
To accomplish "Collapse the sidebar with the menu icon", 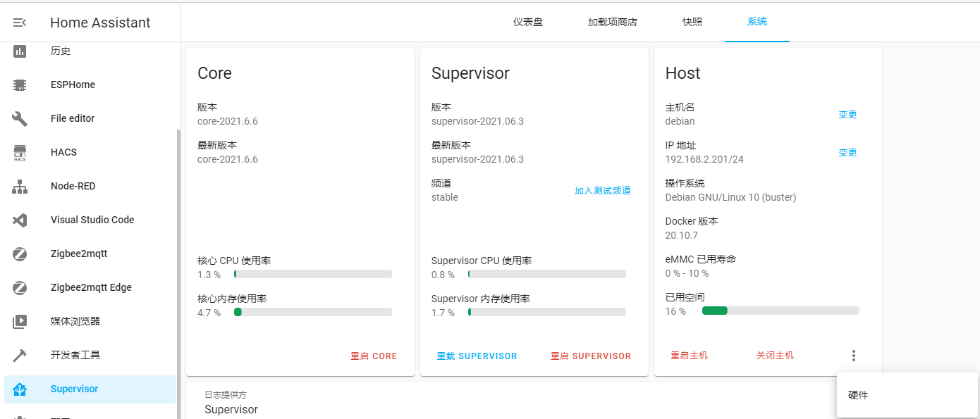I will 20,23.
